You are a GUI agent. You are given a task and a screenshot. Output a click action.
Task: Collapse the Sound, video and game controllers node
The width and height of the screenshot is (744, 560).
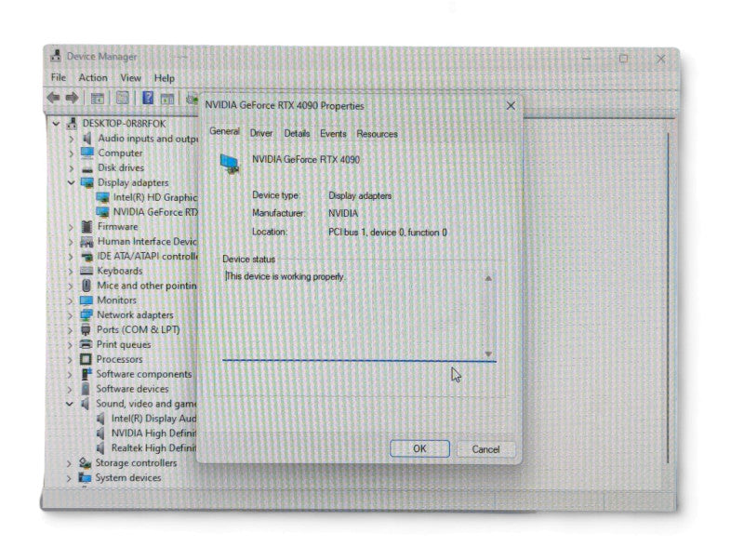coord(69,404)
